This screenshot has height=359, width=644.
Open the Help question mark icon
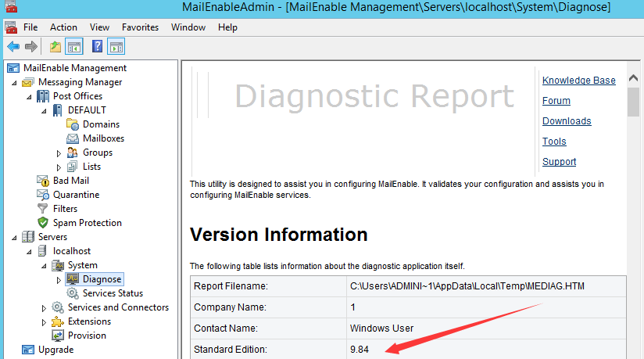pos(98,46)
